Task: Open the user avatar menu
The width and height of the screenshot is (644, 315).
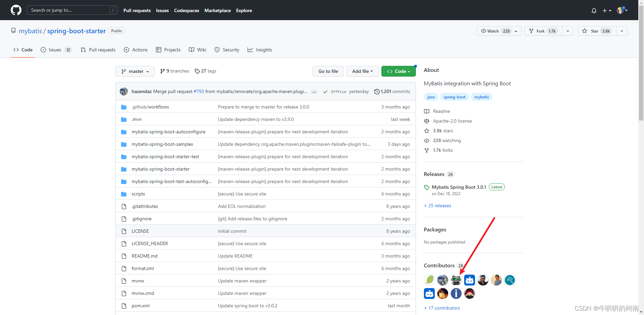Action: click(622, 10)
